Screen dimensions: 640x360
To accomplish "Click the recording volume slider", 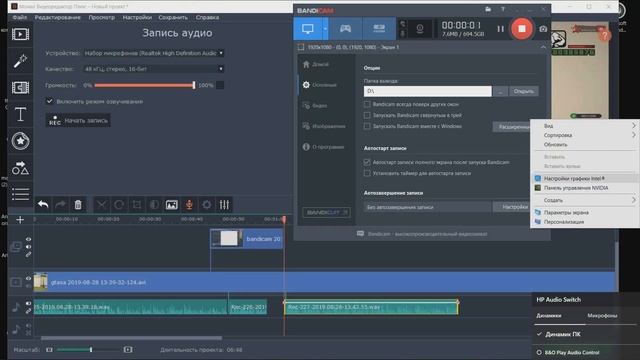I will click(144, 85).
